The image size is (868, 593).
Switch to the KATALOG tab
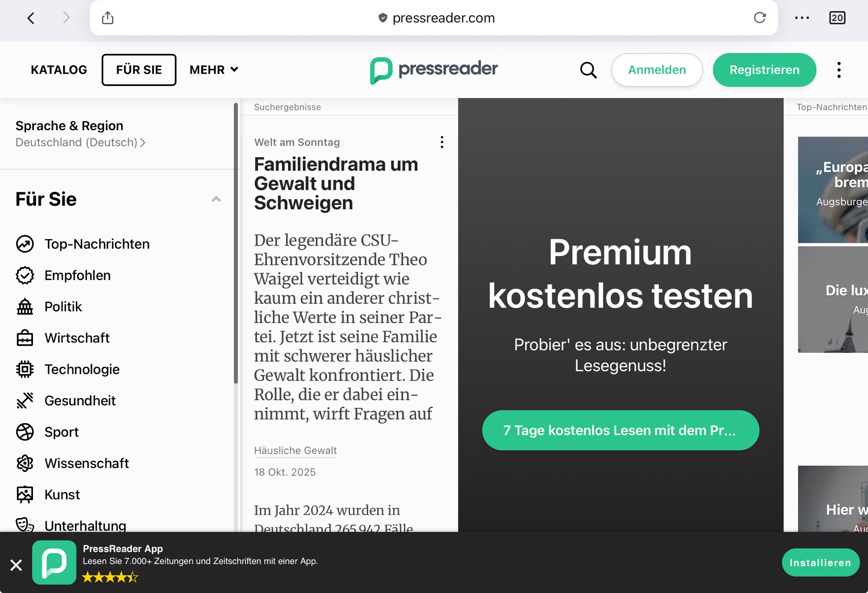pyautogui.click(x=59, y=70)
